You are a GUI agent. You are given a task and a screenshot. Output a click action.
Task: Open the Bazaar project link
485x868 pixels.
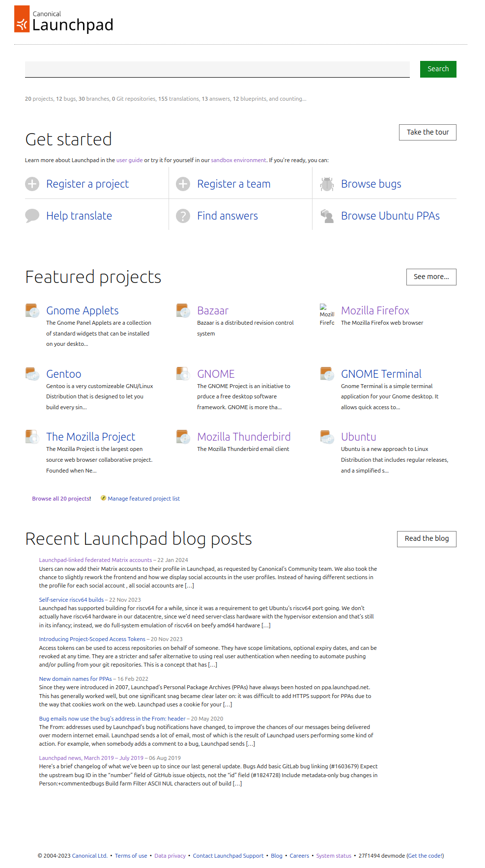[213, 310]
